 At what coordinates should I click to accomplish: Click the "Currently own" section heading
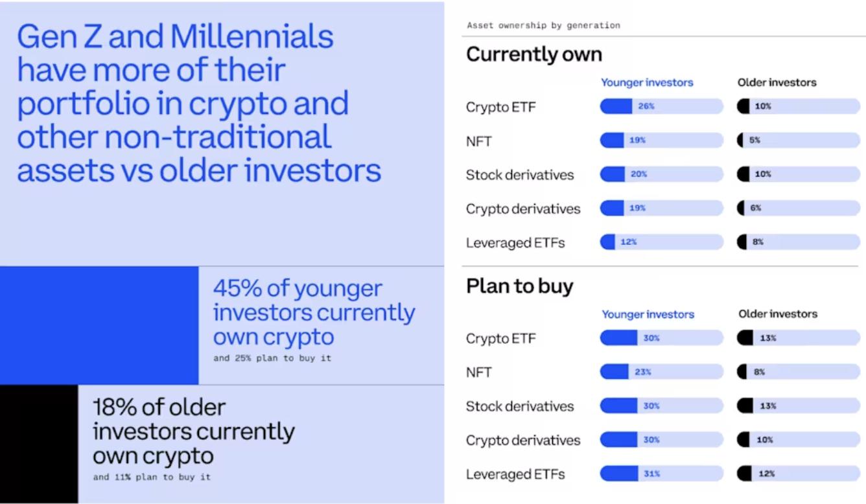(534, 55)
